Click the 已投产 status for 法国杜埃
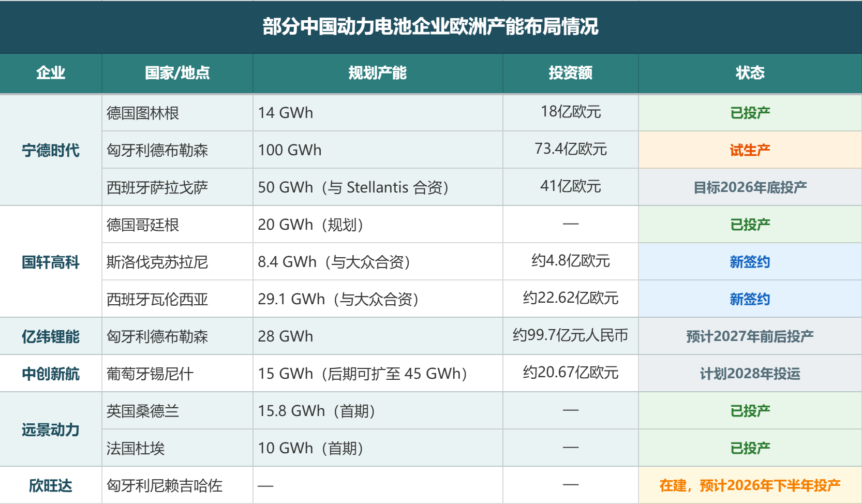 click(750, 448)
